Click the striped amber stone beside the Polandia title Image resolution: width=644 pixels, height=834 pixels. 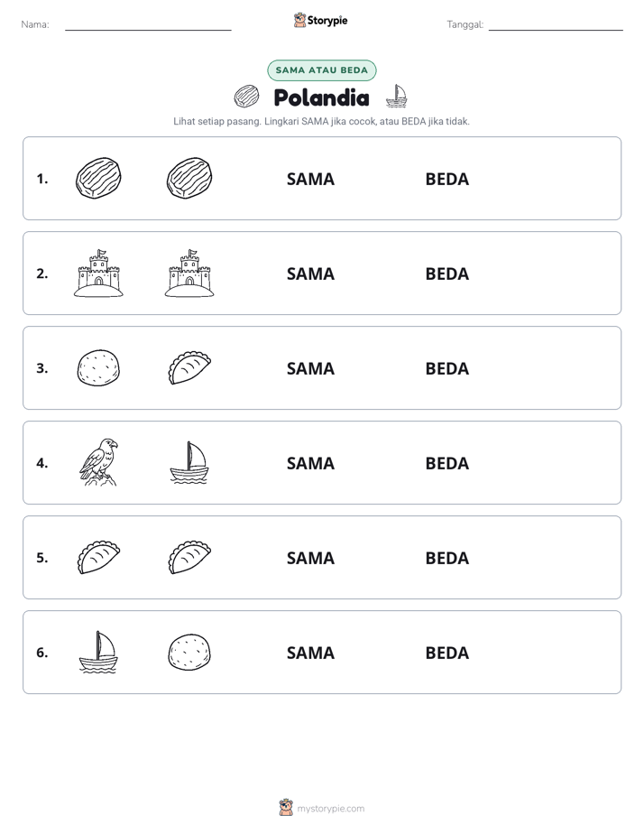pyautogui.click(x=246, y=97)
